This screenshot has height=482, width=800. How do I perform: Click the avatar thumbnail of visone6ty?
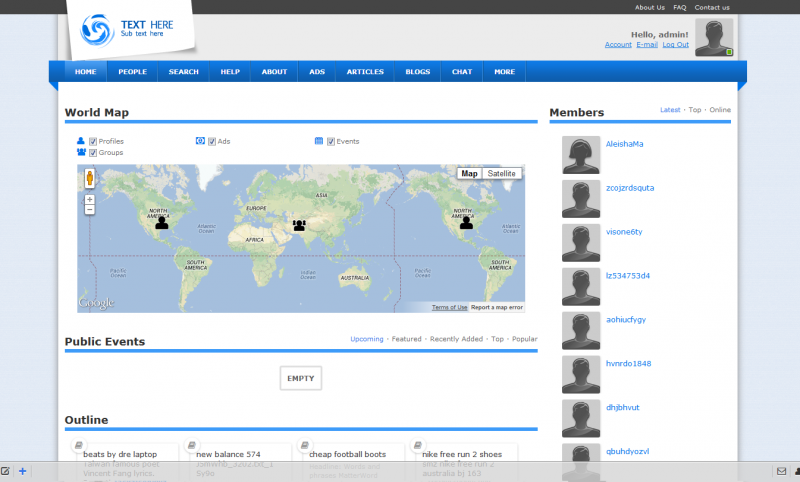581,243
